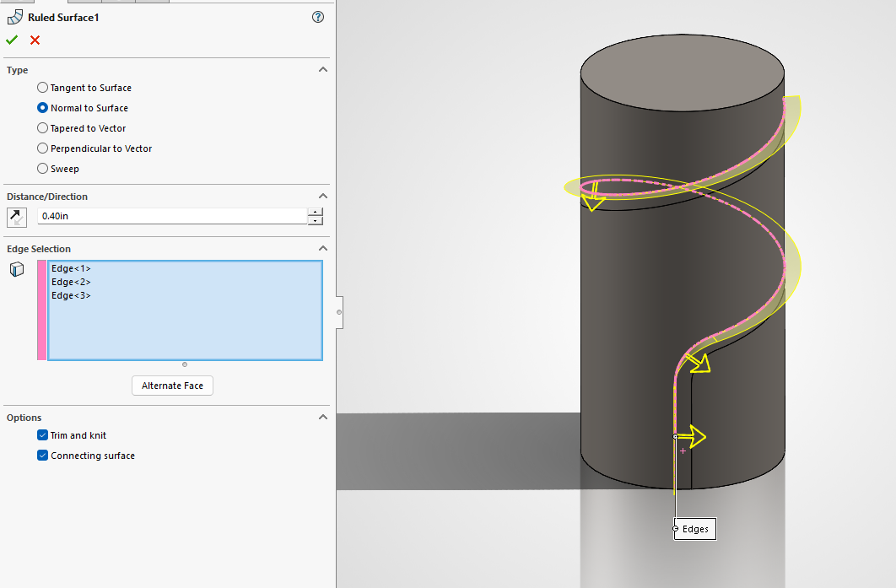Increase distance with the up spinner arrow
The height and width of the screenshot is (588, 896).
pos(316,212)
